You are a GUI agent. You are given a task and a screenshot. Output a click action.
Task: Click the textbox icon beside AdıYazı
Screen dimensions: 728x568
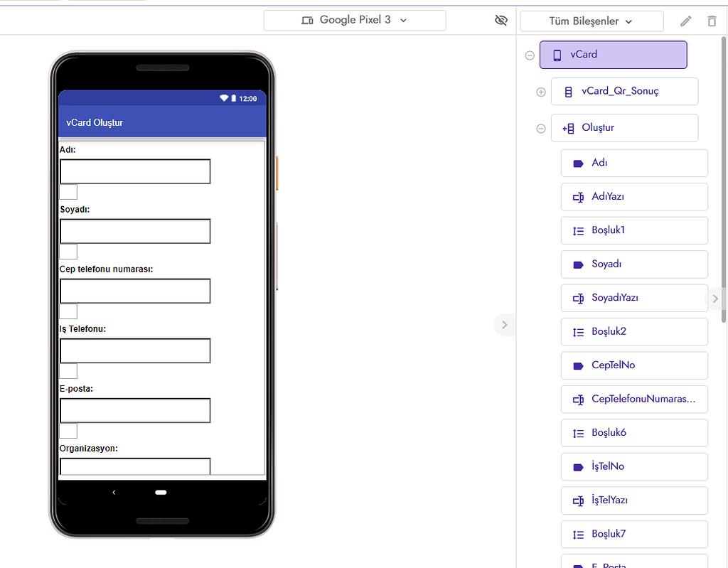(579, 197)
